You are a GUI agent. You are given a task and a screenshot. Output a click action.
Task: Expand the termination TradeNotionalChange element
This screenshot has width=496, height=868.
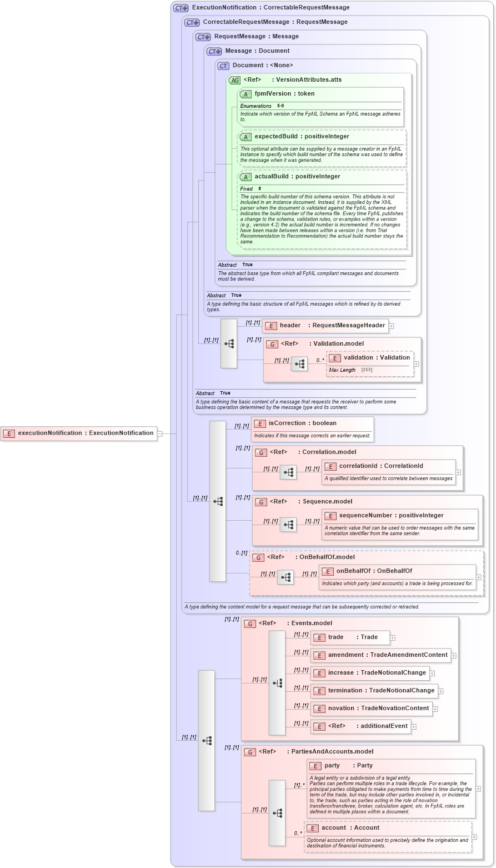441,691
